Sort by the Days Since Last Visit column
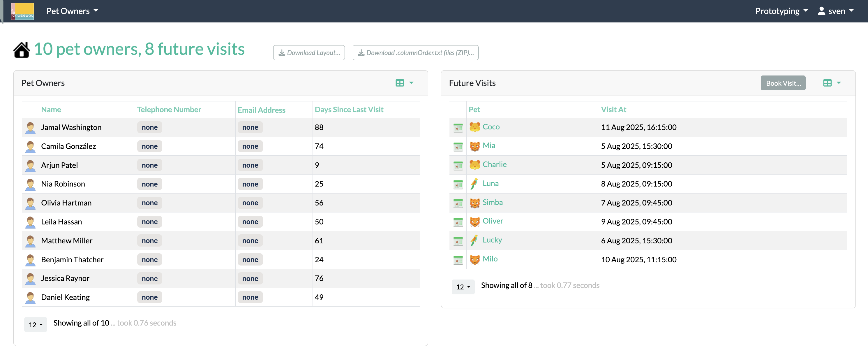868x355 pixels. tap(349, 110)
